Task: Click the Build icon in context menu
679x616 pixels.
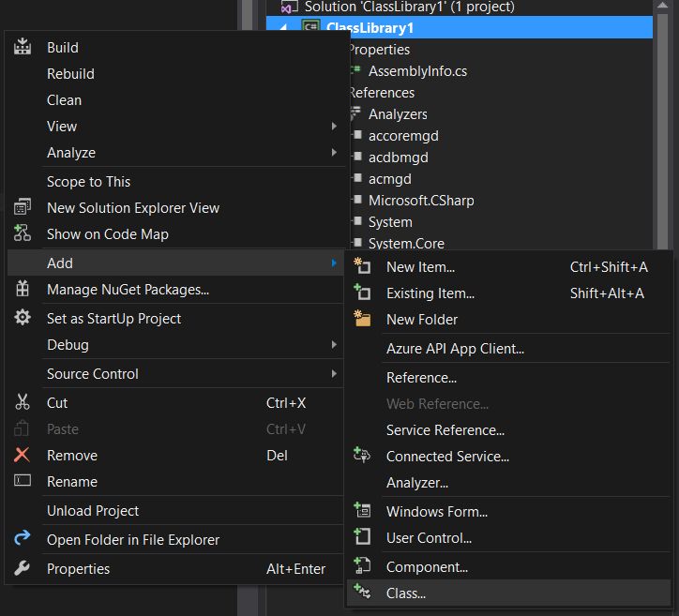Action: click(x=23, y=47)
